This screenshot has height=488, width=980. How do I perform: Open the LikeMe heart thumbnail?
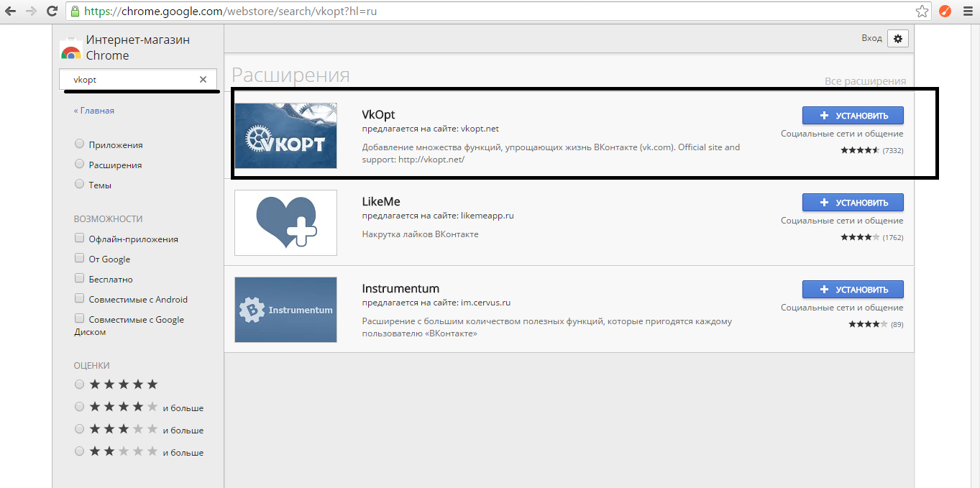285,223
